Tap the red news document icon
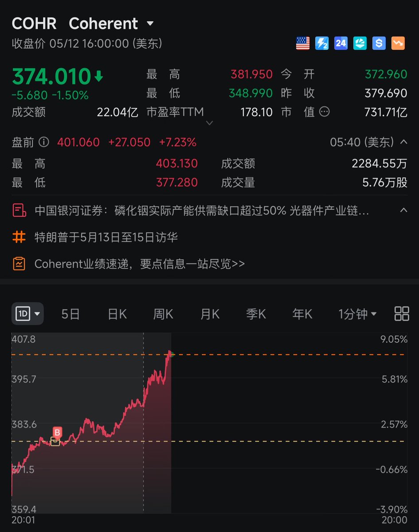Image resolution: width=419 pixels, height=532 pixels. [19, 211]
